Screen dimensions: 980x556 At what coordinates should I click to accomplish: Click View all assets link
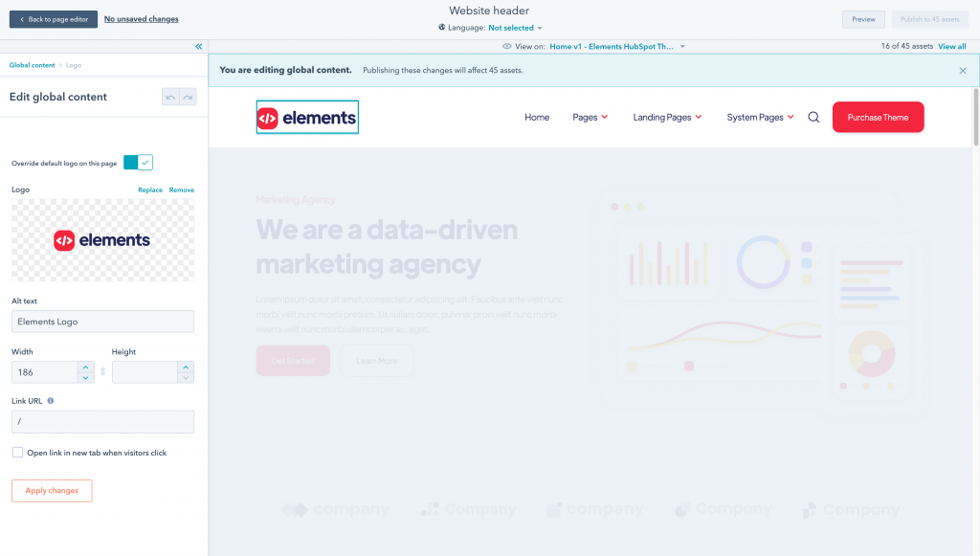click(952, 46)
